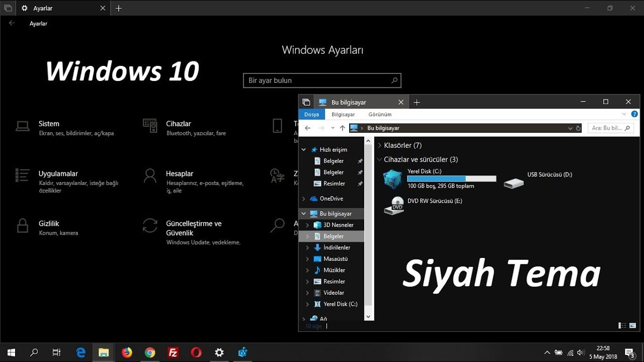The height and width of the screenshot is (362, 644).
Task: Open Görünüm ribbon tab
Action: (x=380, y=115)
